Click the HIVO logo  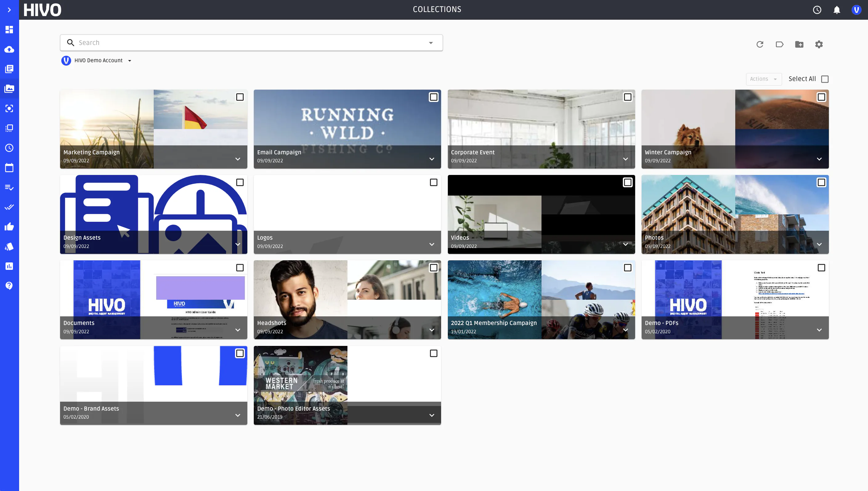point(43,10)
